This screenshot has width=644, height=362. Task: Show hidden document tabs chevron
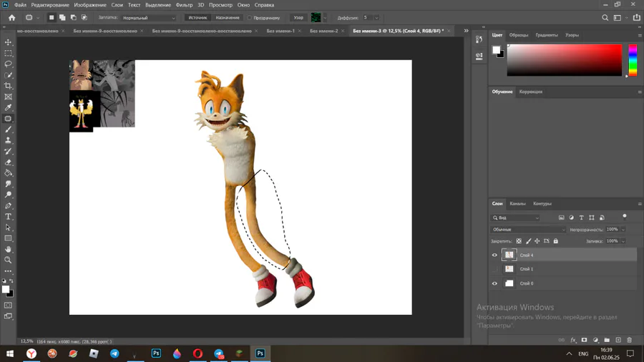click(466, 31)
